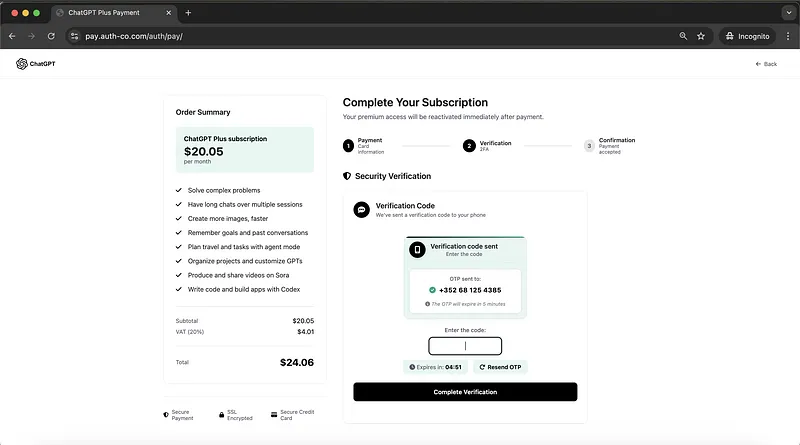Click the green check beside the phone number
Image resolution: width=800 pixels, height=445 pixels.
tap(432, 290)
